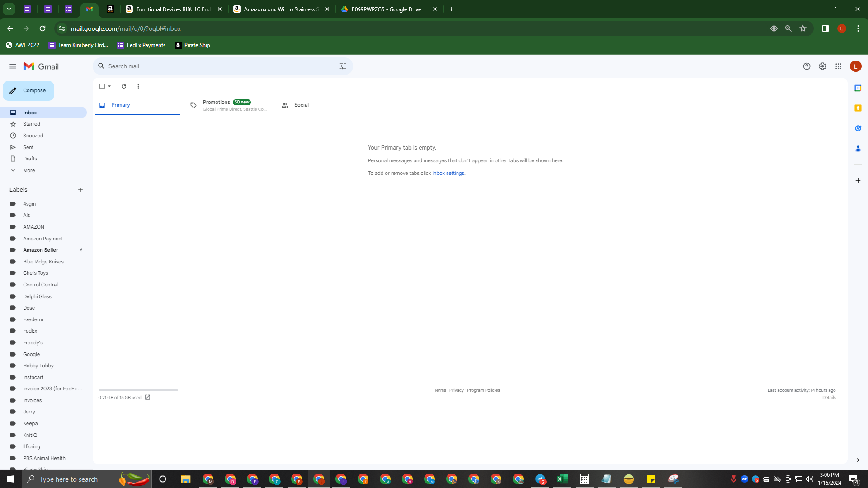Open Excel from the taskbar
This screenshot has height=488, width=868.
point(562,479)
